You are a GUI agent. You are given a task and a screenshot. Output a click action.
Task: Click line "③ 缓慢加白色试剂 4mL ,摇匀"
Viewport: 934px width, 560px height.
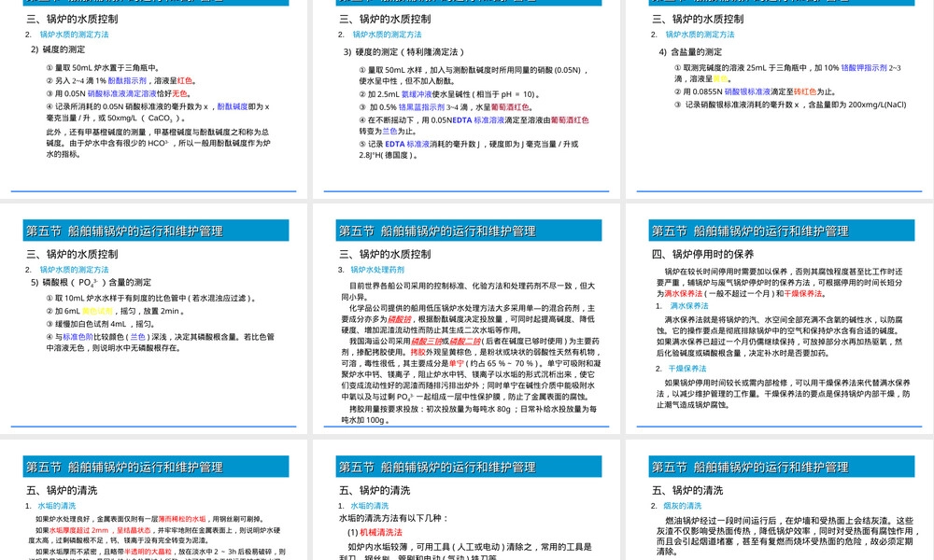click(101, 324)
